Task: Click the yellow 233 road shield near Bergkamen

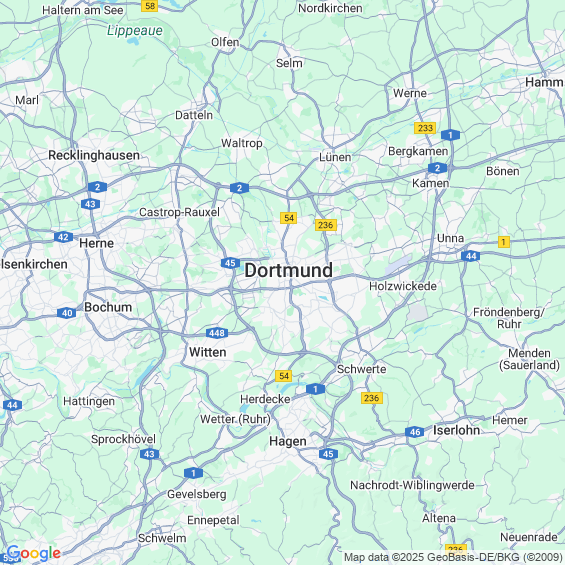Action: coord(425,128)
